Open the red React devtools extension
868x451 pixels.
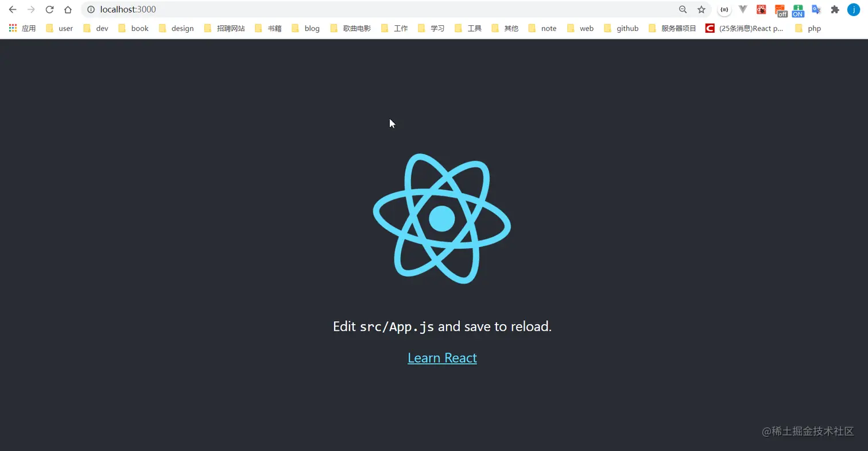point(761,9)
